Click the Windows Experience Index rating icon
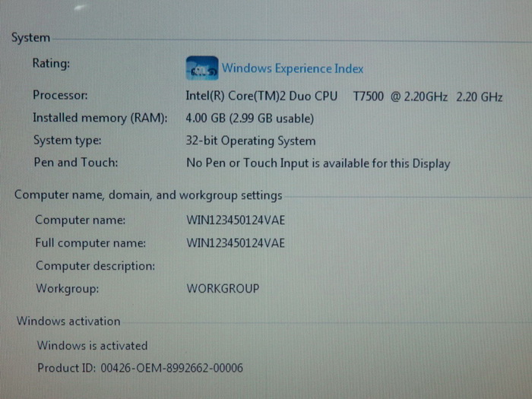 [202, 68]
